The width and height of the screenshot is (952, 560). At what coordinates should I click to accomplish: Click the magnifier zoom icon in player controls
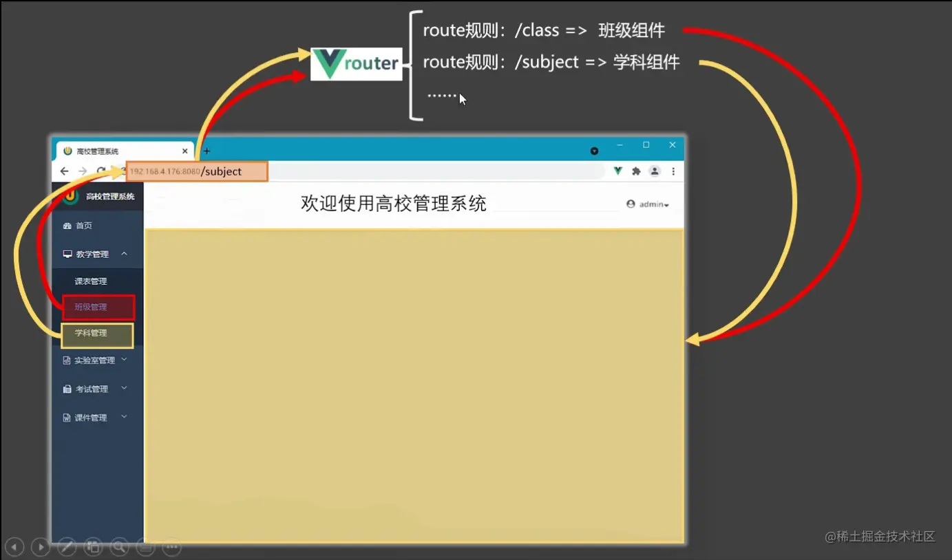[x=119, y=547]
